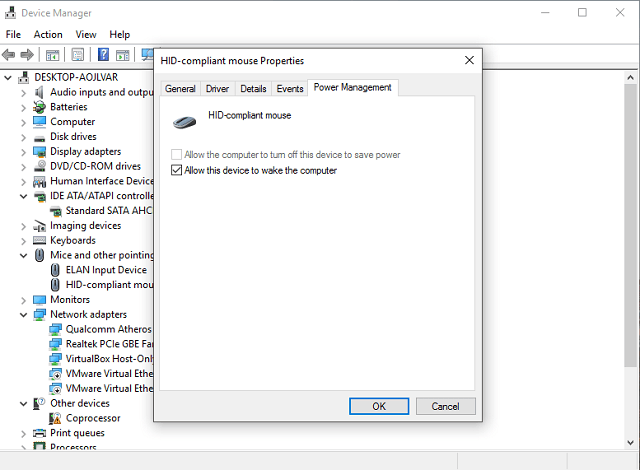
Task: Click the Audio inputs and outputs speaker icon
Action: (39, 92)
